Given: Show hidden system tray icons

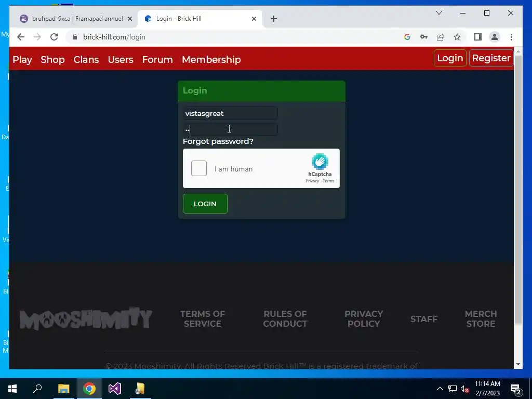Looking at the screenshot, I should coord(440,389).
